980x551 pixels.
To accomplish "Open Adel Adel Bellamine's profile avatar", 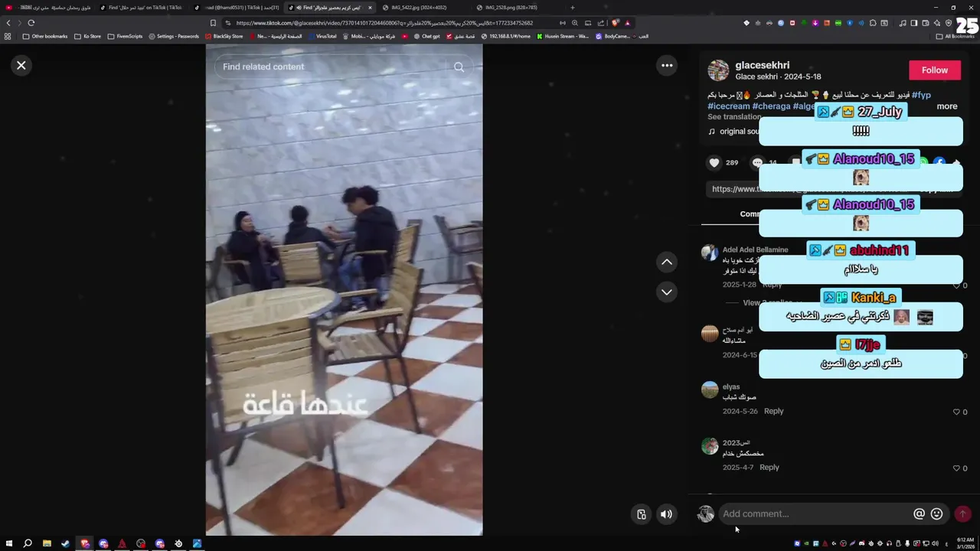I will click(x=710, y=253).
